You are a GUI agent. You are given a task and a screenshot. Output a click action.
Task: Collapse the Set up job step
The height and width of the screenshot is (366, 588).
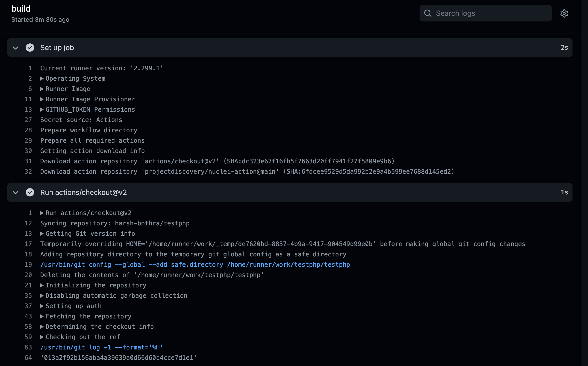[16, 48]
